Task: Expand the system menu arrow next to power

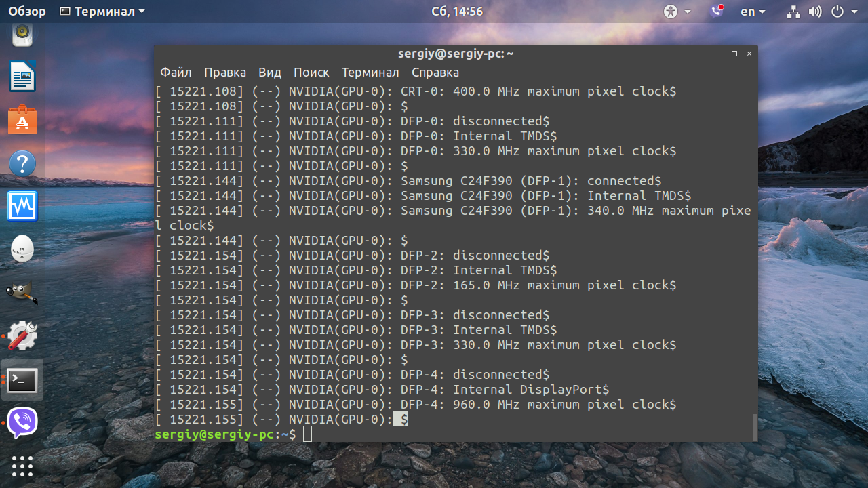Action: click(x=853, y=12)
